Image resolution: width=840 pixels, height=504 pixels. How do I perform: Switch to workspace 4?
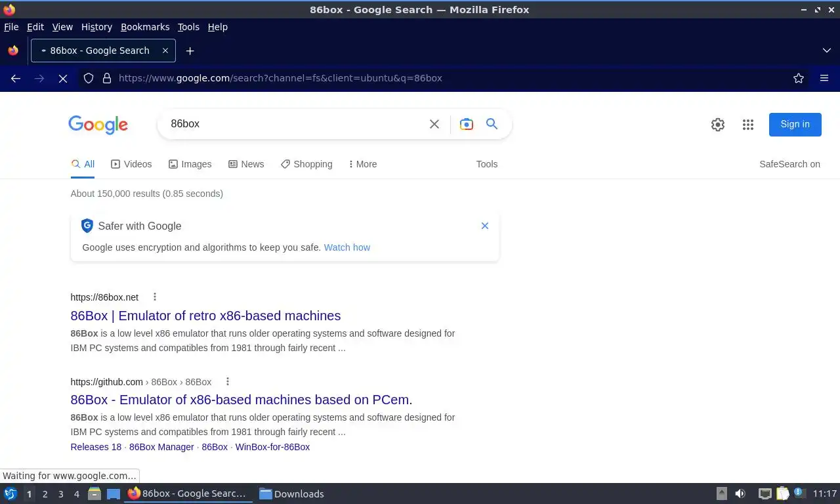pos(76,494)
